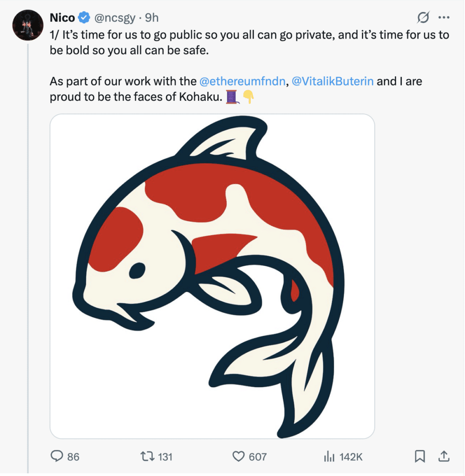
Task: Click the 142K views count
Action: 351,457
